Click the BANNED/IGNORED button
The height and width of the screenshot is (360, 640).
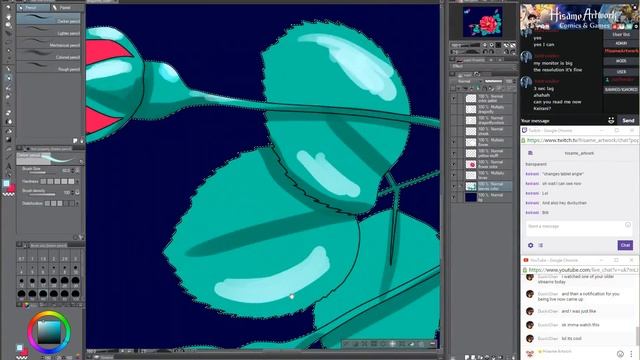[621, 89]
